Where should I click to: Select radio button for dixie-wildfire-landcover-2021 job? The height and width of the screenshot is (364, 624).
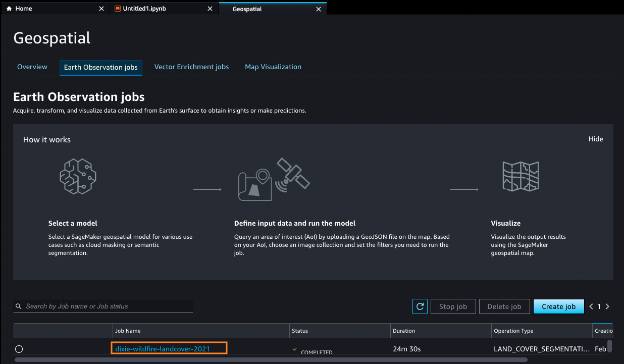coord(19,349)
